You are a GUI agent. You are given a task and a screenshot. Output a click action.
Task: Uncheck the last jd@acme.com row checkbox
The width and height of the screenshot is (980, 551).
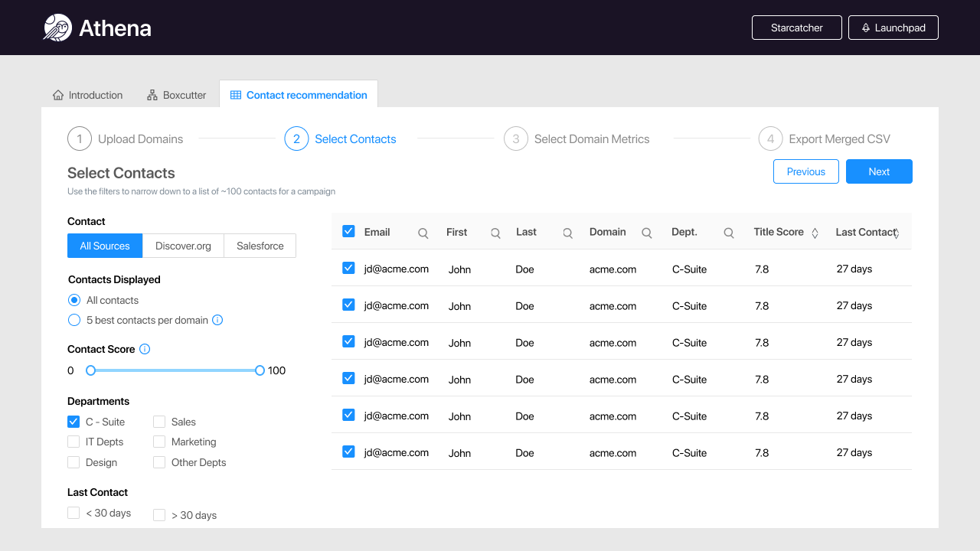[348, 452]
